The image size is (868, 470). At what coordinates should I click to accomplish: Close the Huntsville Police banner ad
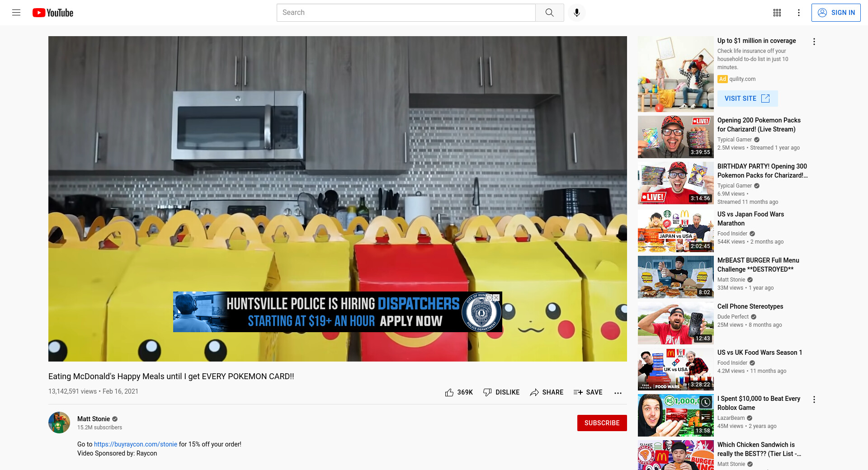click(x=496, y=297)
